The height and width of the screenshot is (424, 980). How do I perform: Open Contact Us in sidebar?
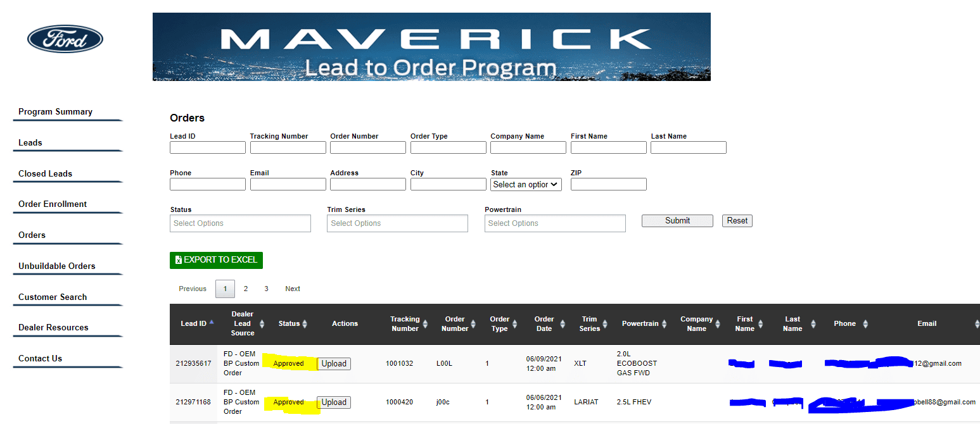coord(40,359)
